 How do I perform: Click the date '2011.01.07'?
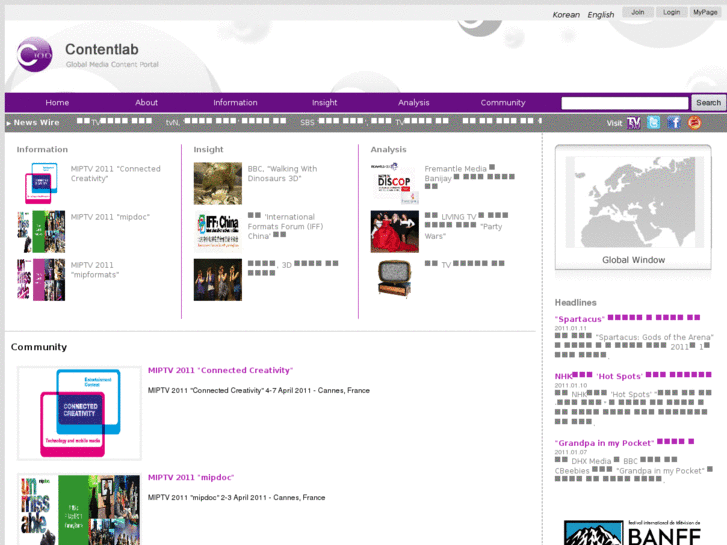tap(570, 452)
